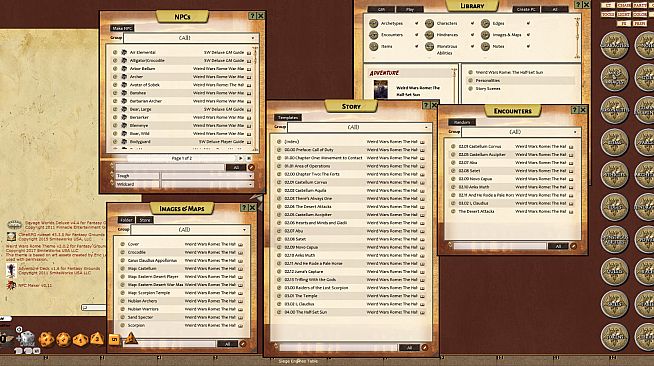Open the CHASE button in top-right
This screenshot has height=366, width=654.
click(x=624, y=5)
